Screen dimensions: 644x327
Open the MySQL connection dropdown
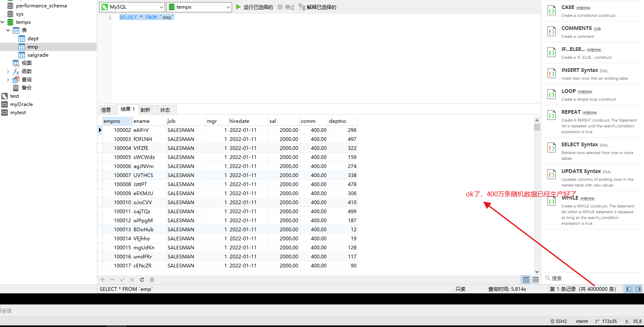click(132, 7)
